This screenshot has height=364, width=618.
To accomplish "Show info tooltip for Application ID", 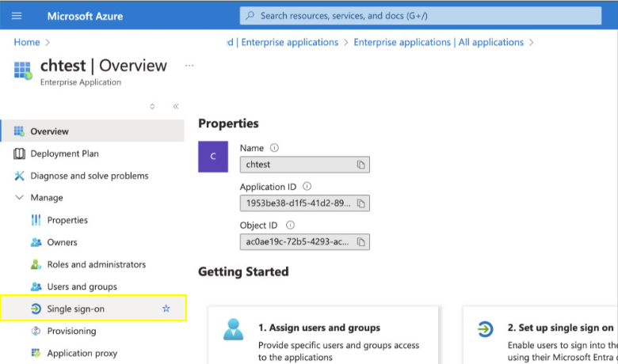I will (307, 187).
